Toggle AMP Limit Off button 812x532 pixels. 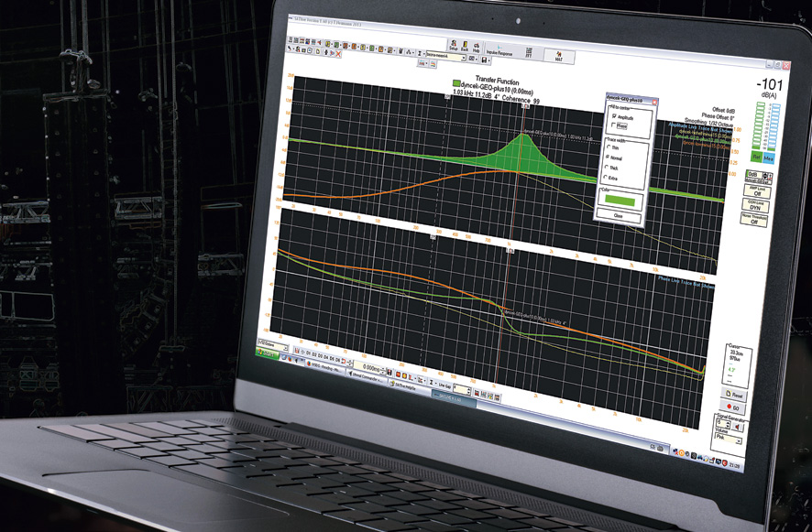click(757, 191)
